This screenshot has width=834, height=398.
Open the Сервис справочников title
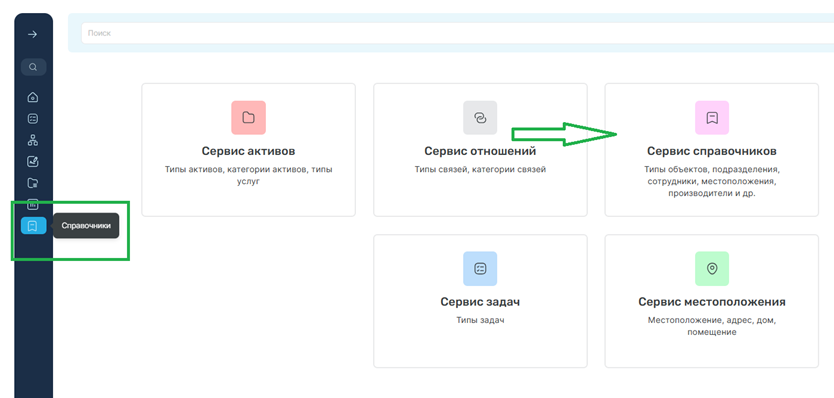pyautogui.click(x=712, y=152)
